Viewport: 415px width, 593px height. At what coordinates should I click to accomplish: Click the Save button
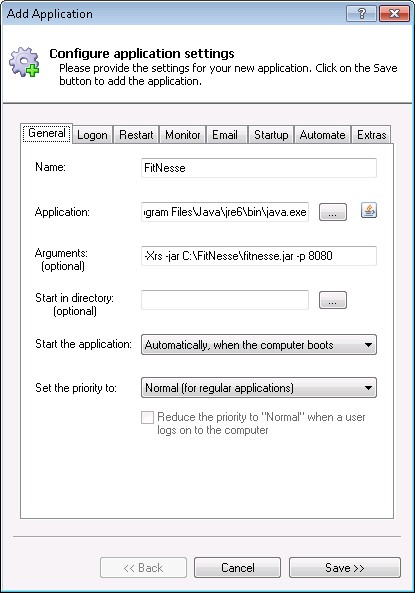coord(345,568)
